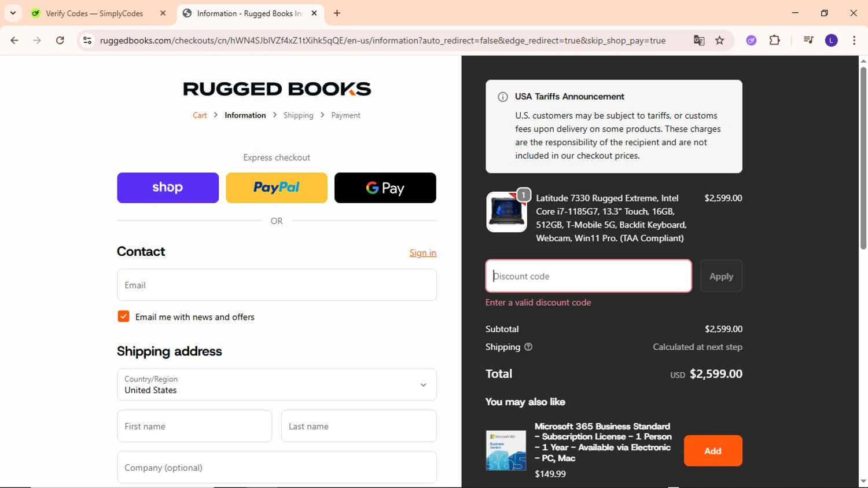868x488 pixels.
Task: Click the Information breadcrumb
Action: pos(245,115)
